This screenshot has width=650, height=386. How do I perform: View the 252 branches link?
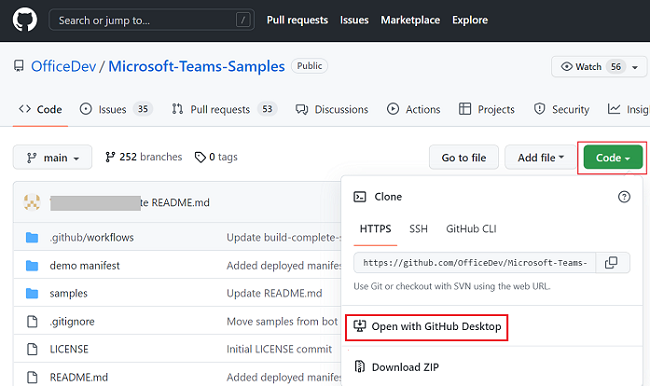143,157
